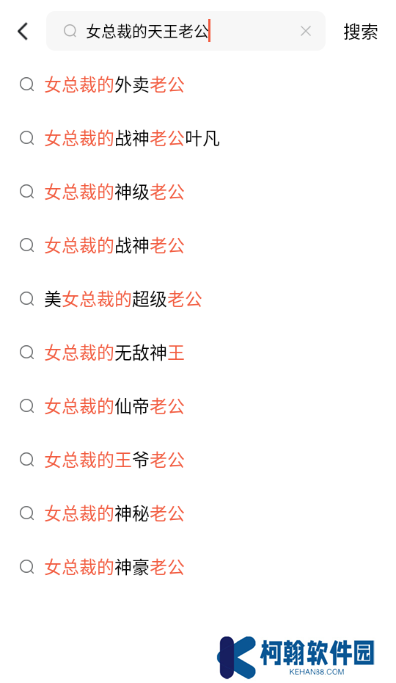Screen dimensions: 396x683
Task: Focus the search input field
Action: (x=186, y=31)
